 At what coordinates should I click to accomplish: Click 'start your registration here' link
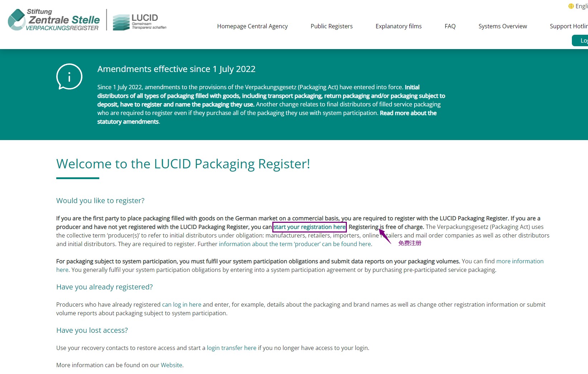[310, 227]
